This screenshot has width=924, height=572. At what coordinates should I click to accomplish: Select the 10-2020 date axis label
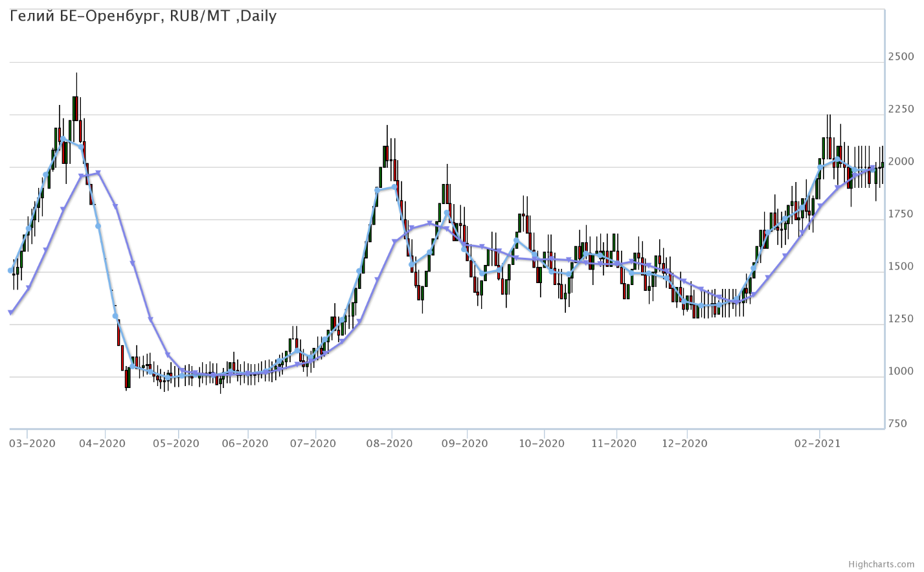coord(542,443)
